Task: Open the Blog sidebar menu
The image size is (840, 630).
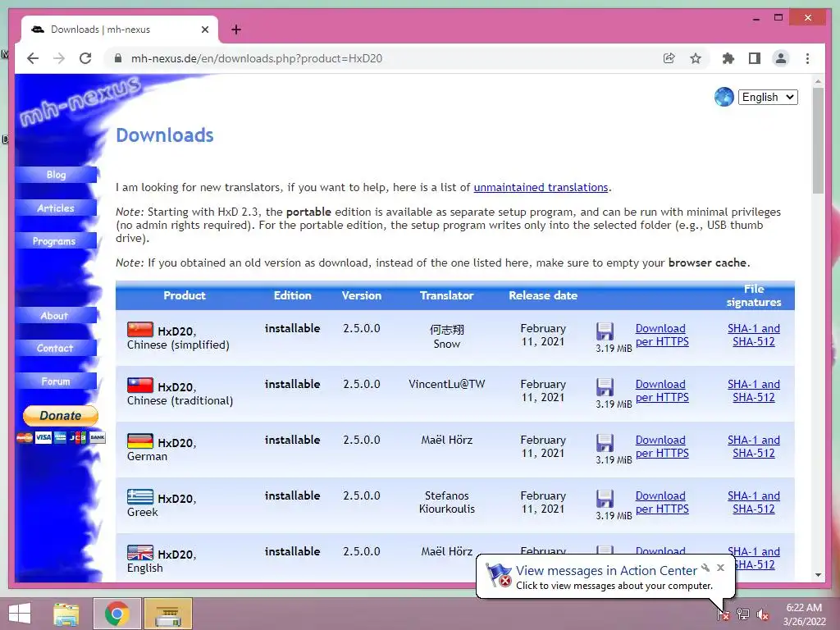Action: tap(57, 175)
